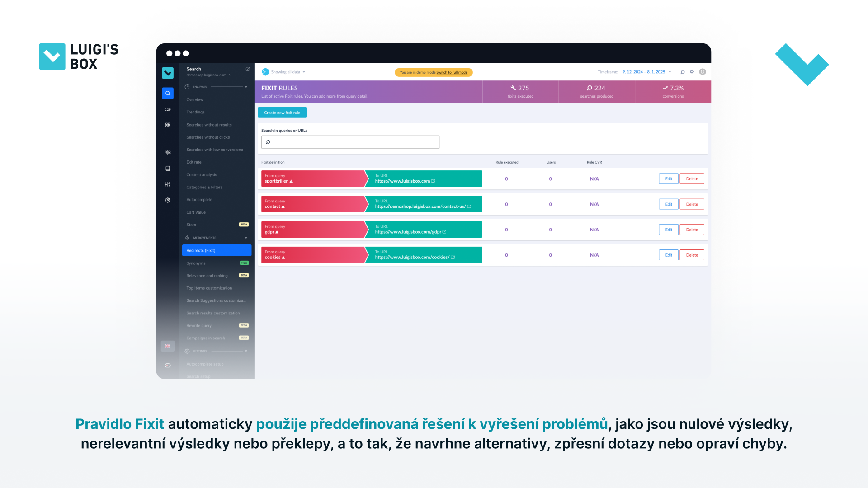
Task: Open the demoshop.luigisbox.com site dropdown
Action: point(209,75)
